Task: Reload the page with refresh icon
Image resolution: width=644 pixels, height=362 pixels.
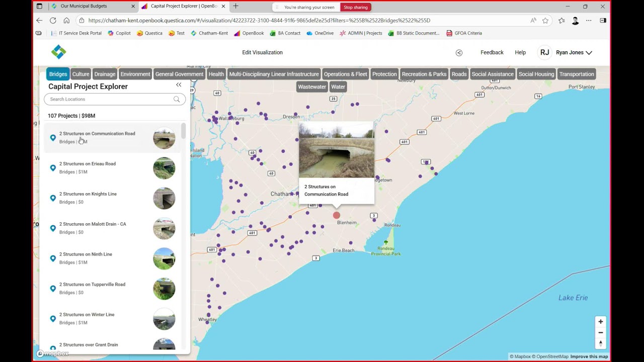Action: click(x=53, y=21)
